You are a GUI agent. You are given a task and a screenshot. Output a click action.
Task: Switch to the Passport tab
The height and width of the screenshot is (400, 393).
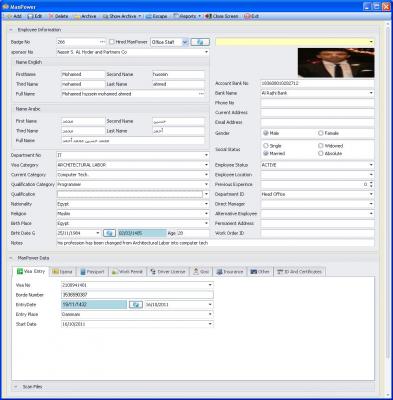click(92, 272)
